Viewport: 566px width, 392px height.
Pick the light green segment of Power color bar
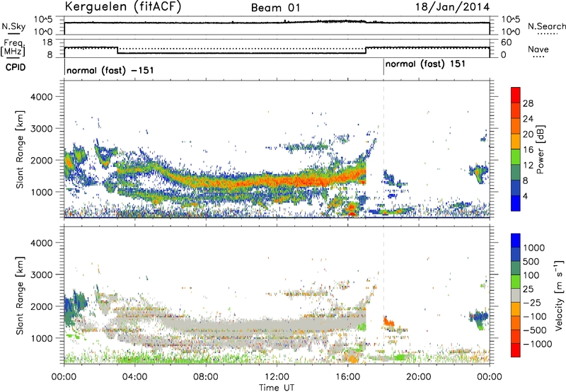tap(516, 157)
